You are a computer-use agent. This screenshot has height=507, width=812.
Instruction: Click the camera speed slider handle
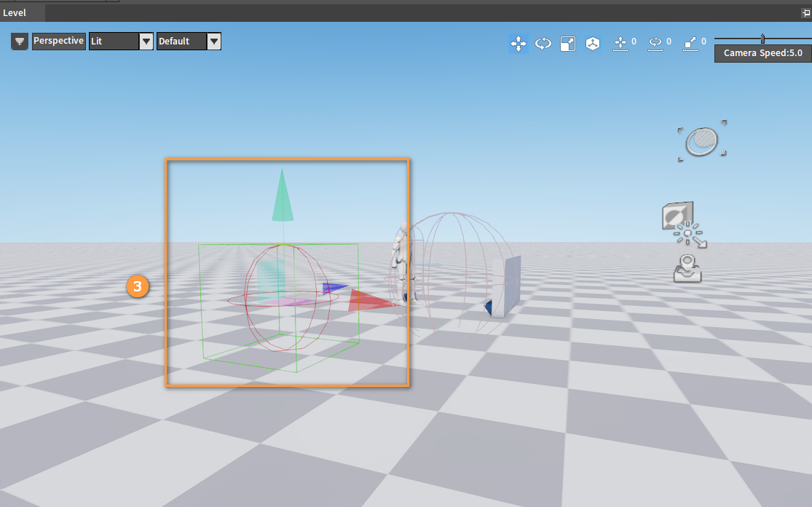pyautogui.click(x=762, y=39)
